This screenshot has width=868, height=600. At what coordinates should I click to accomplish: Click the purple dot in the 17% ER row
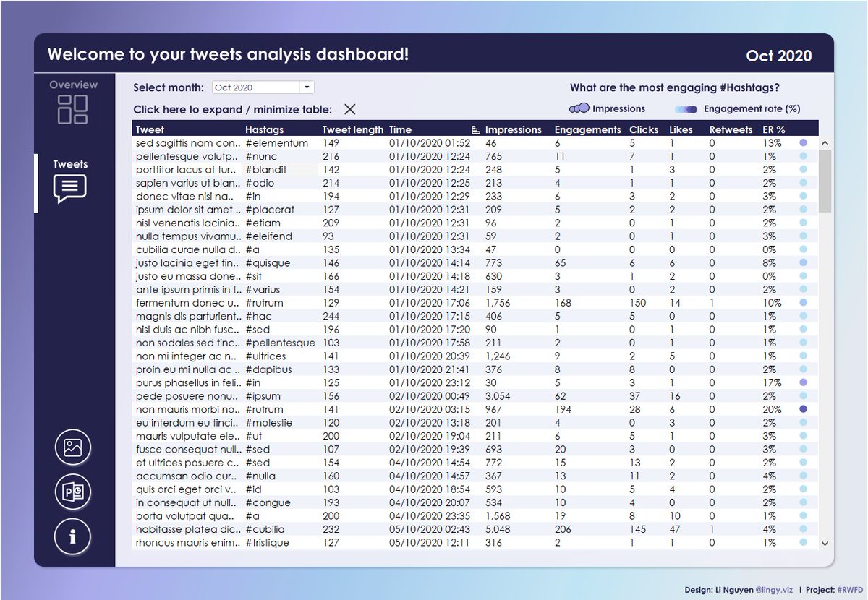tap(804, 382)
